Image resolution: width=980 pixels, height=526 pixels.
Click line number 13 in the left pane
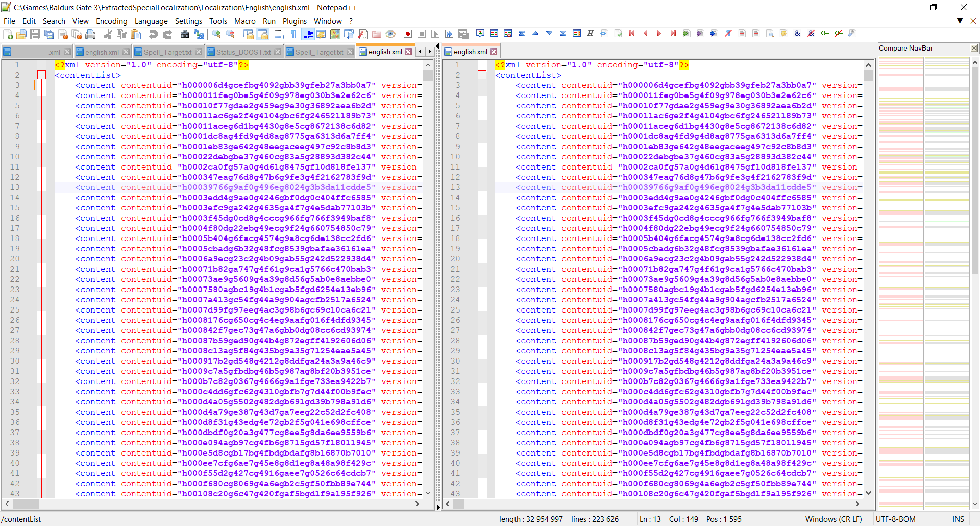15,187
